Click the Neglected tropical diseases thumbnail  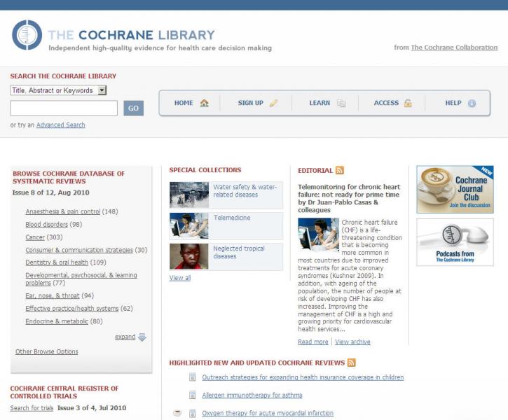[x=189, y=257]
